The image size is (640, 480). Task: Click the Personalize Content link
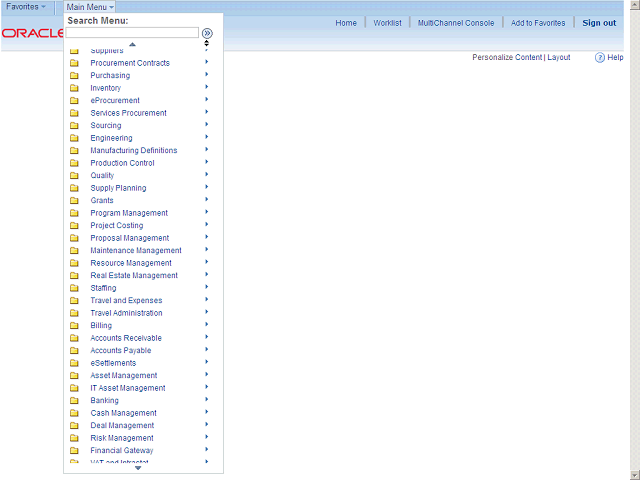[x=507, y=58]
